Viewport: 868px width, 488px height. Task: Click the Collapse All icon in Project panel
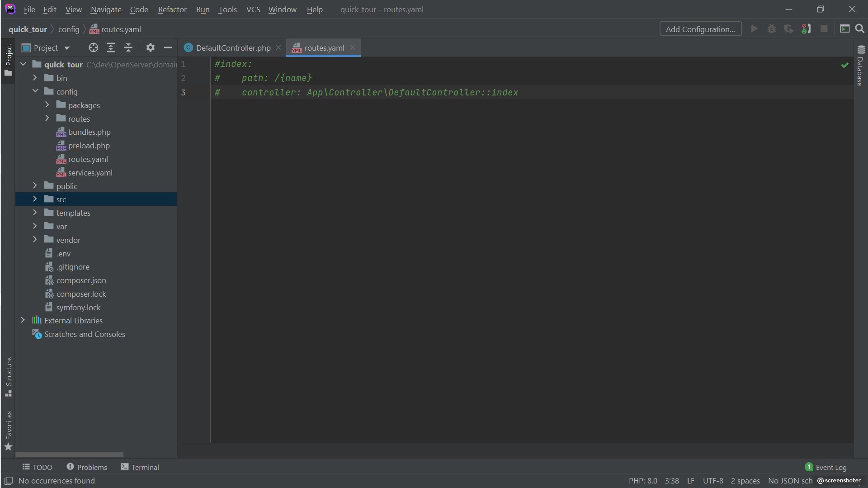point(128,47)
